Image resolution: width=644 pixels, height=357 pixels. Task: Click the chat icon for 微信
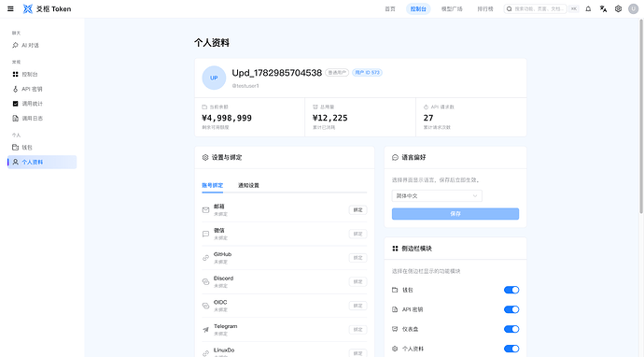(x=205, y=234)
